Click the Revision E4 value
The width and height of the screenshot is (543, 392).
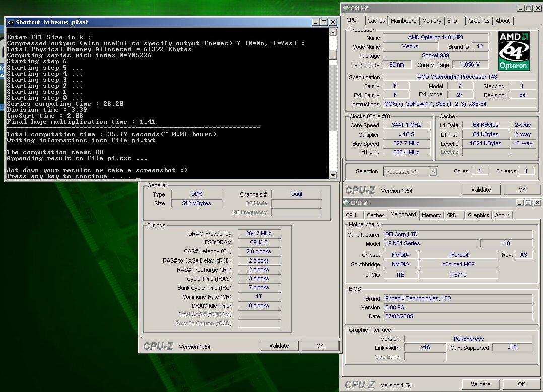click(x=522, y=95)
